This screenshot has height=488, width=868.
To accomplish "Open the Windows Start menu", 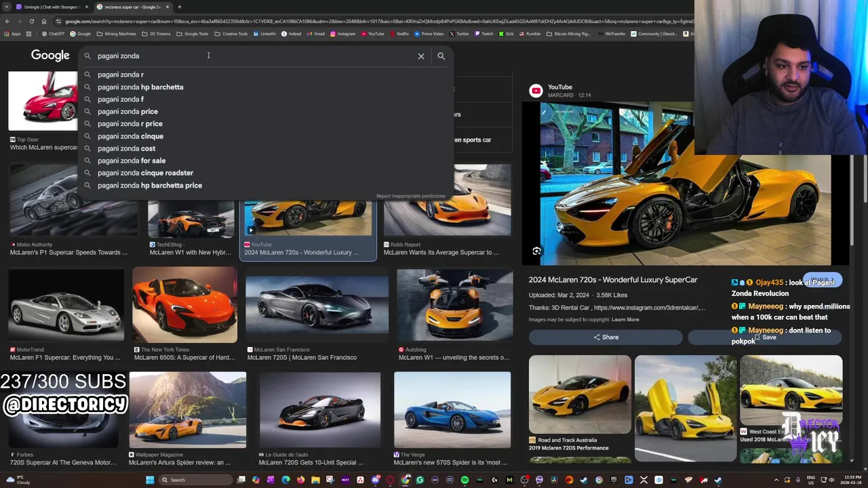I will pyautogui.click(x=150, y=480).
